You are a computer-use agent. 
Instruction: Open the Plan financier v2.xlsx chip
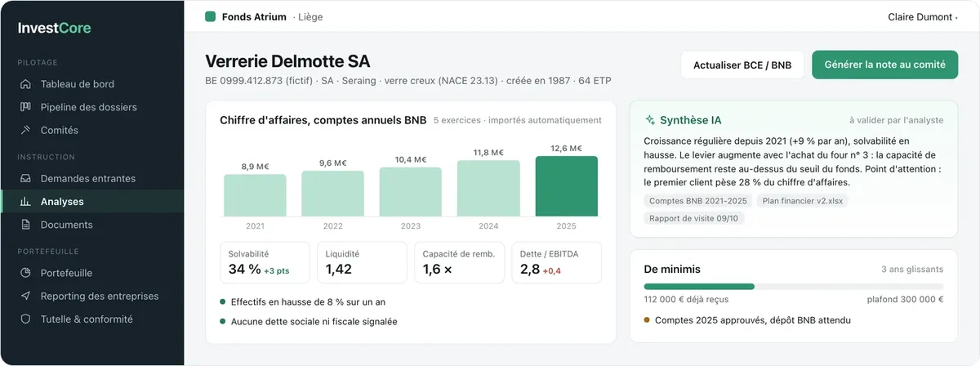tap(803, 201)
